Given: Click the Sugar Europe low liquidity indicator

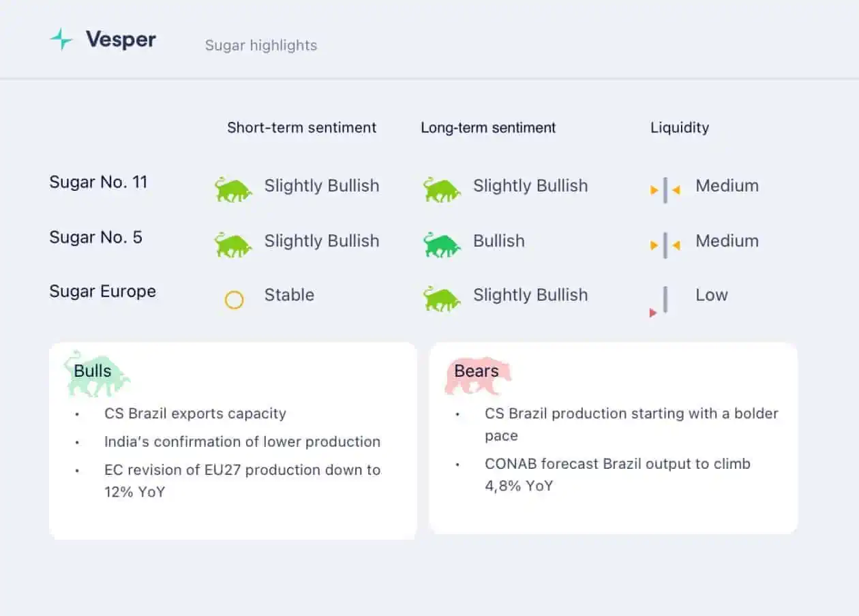Looking at the screenshot, I should pyautogui.click(x=659, y=302).
